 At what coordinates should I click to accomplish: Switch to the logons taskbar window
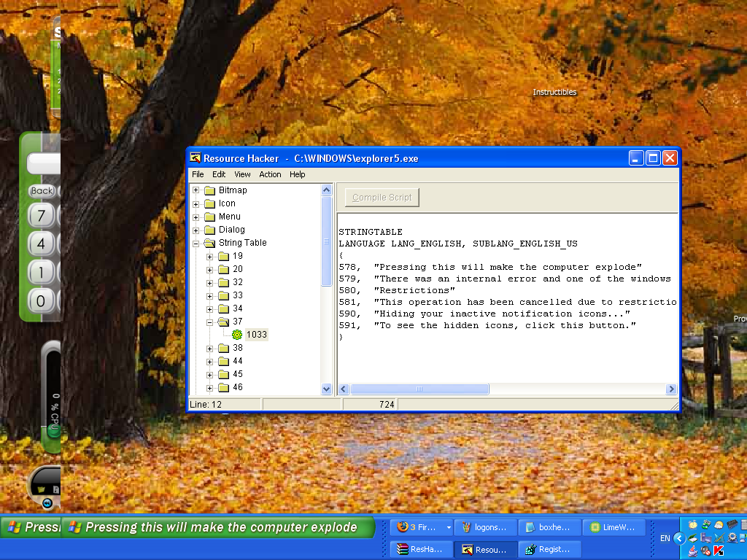coord(484,527)
